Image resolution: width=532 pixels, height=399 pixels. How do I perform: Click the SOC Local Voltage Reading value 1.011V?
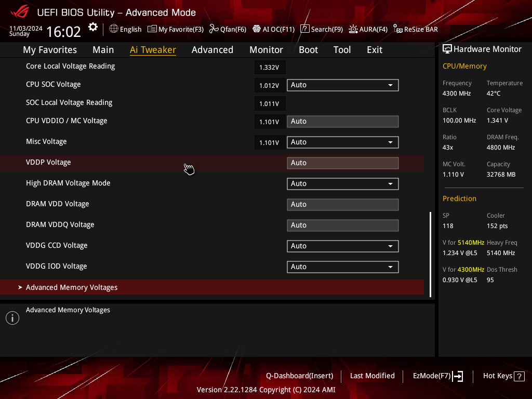click(270, 103)
